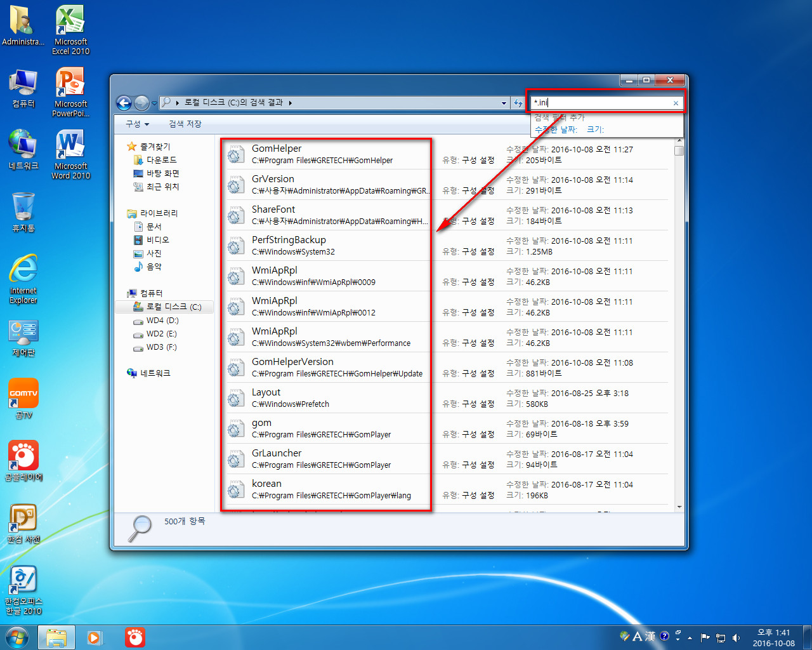Open the 네트워크 desktop icon
This screenshot has height=650, width=812.
(x=23, y=150)
